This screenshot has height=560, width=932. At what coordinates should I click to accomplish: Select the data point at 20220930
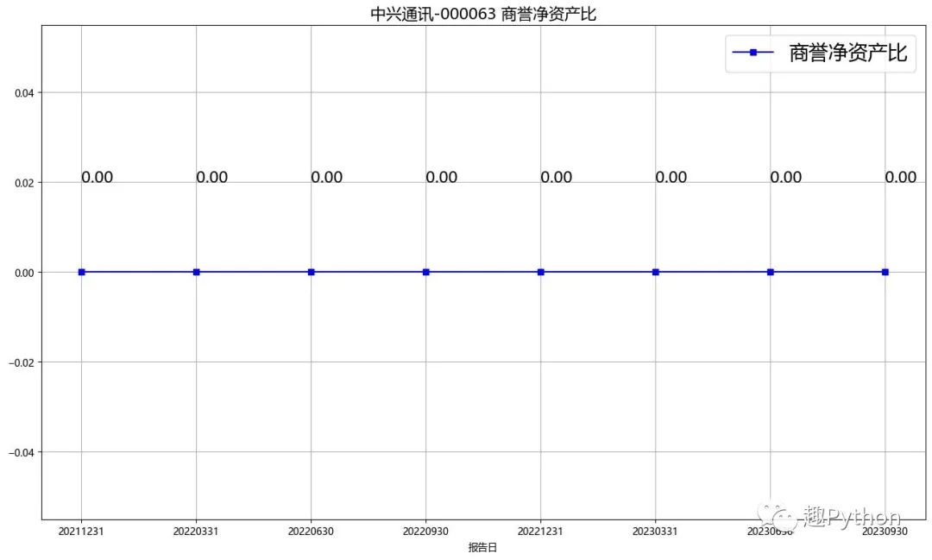(425, 273)
